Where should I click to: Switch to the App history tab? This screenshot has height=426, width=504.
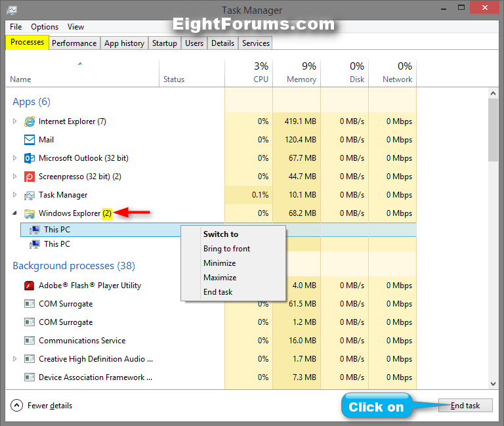[124, 43]
